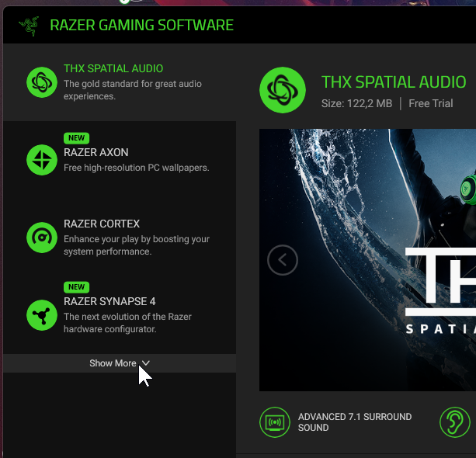
Task: Click large THX Spatial Audio header icon
Action: (x=283, y=90)
